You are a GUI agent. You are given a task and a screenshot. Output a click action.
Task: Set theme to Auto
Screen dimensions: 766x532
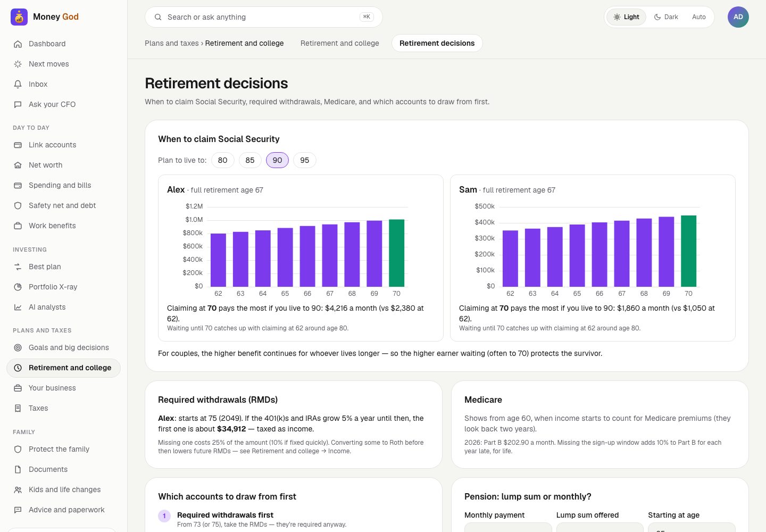699,17
